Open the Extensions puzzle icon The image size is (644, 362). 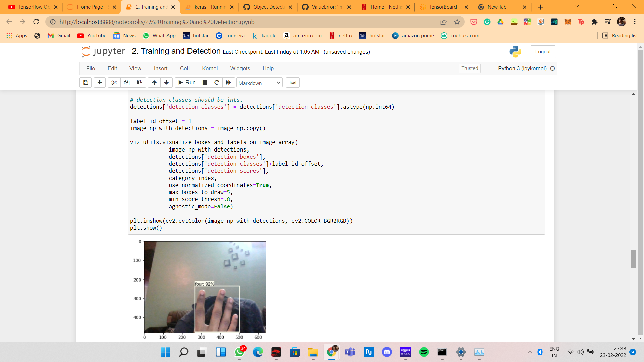(594, 22)
